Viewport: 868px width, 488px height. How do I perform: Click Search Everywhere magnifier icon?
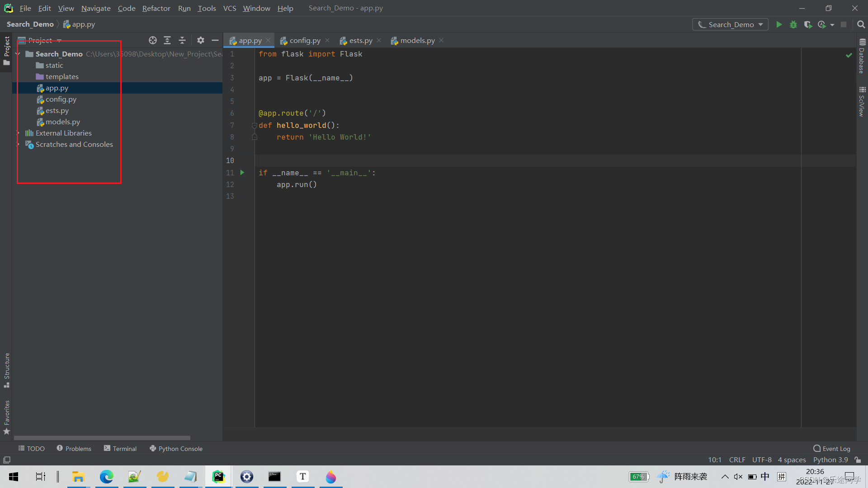pyautogui.click(x=861, y=24)
